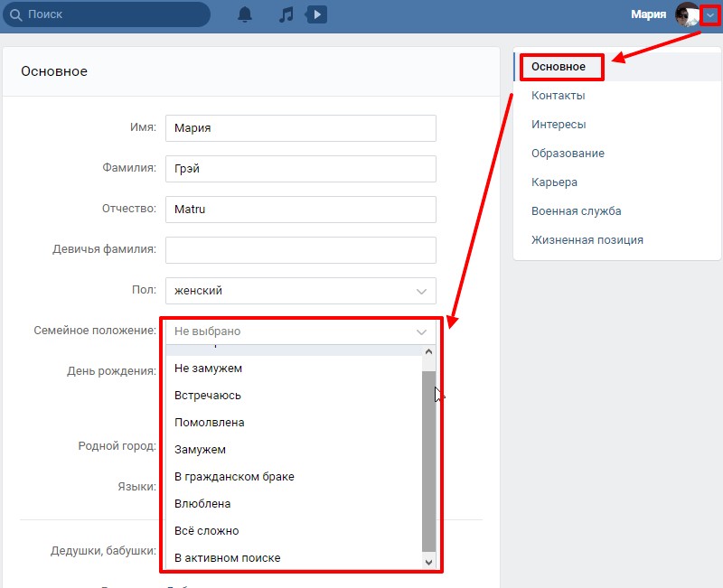
Task: Expand the account menu arrow near Мария
Action: coord(710,15)
